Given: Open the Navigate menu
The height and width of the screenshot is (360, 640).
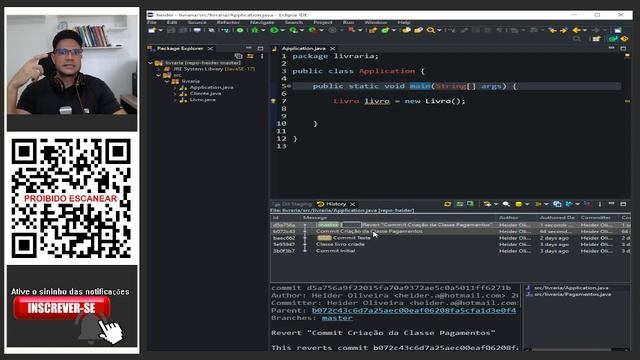Looking at the screenshot, I should [x=262, y=22].
